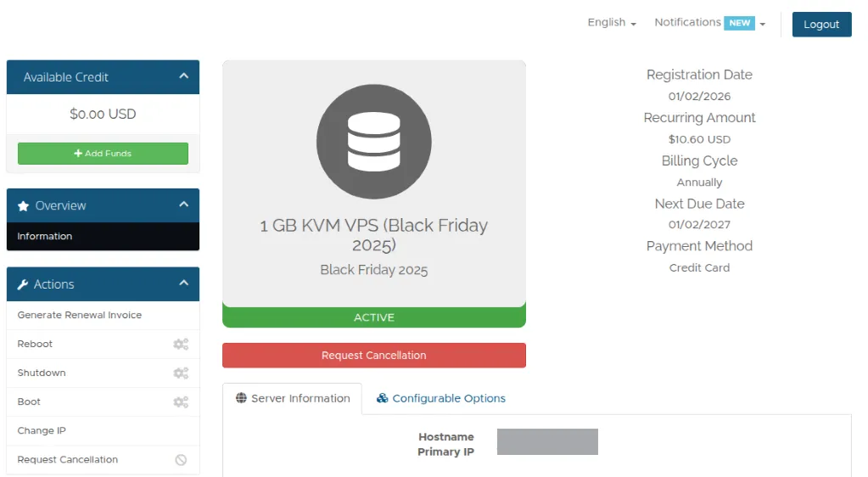The image size is (868, 477).
Task: Click the Logout button
Action: click(x=821, y=25)
